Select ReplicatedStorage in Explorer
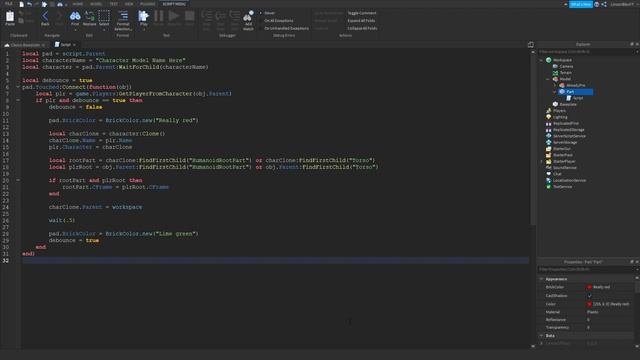Image resolution: width=640 pixels, height=360 pixels. click(569, 129)
